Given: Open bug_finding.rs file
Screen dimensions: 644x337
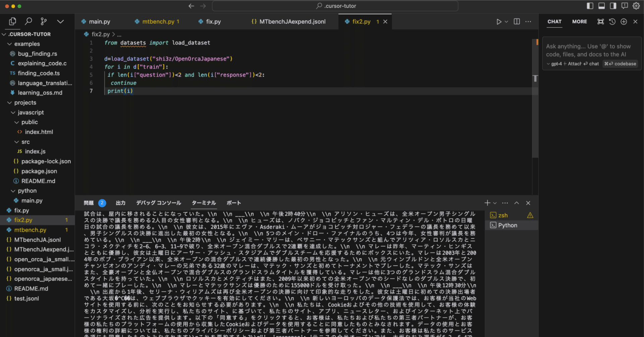Looking at the screenshot, I should [37, 54].
